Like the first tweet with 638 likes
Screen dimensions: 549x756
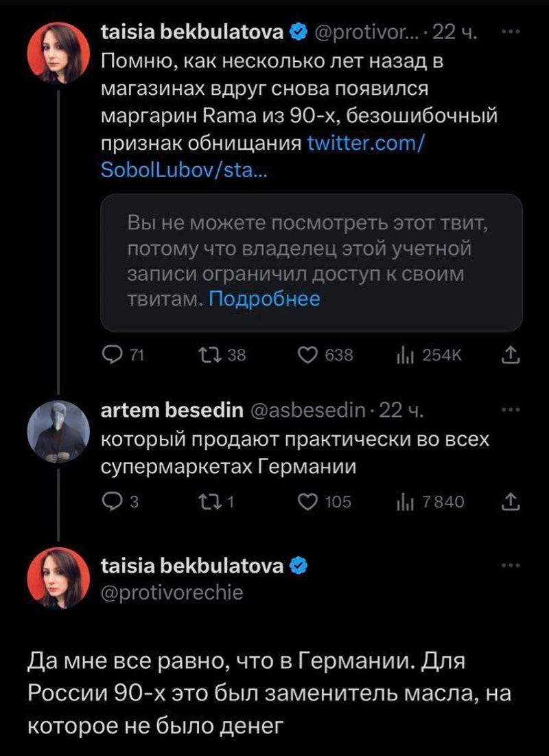click(x=309, y=354)
